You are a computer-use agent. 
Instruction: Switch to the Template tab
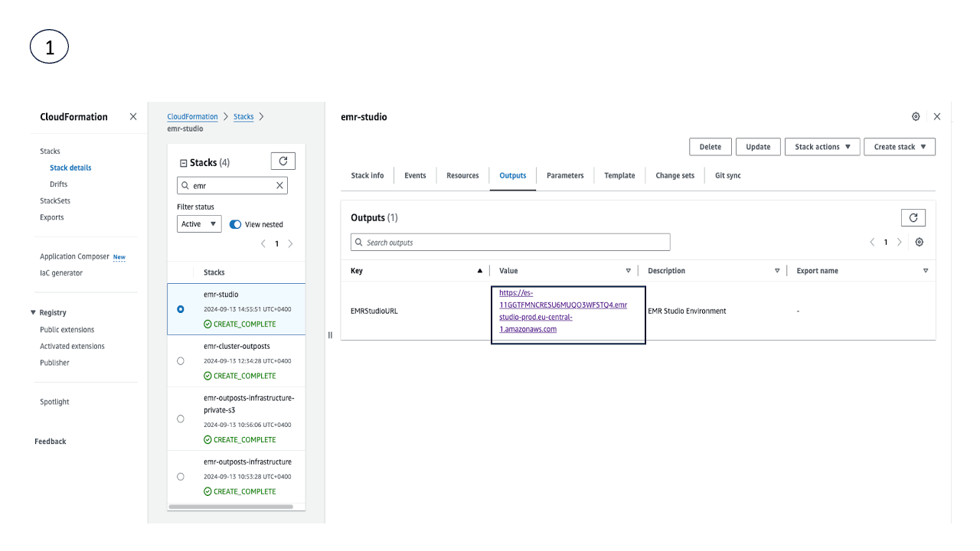[x=619, y=175]
